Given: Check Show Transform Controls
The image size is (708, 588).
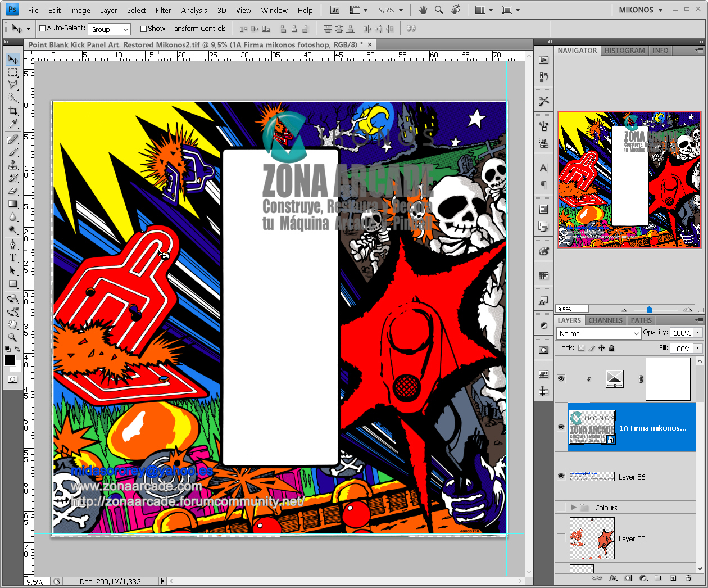Looking at the screenshot, I should coord(143,29).
